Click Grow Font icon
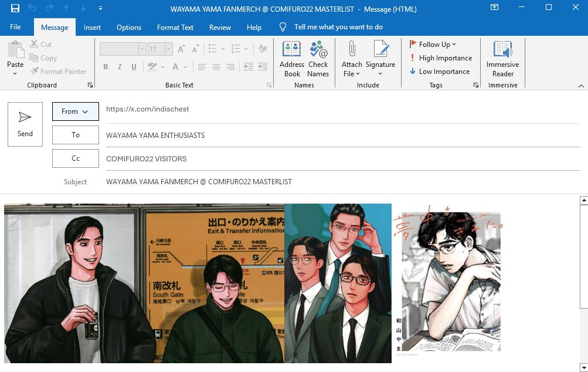This screenshot has width=588, height=372. [181, 49]
